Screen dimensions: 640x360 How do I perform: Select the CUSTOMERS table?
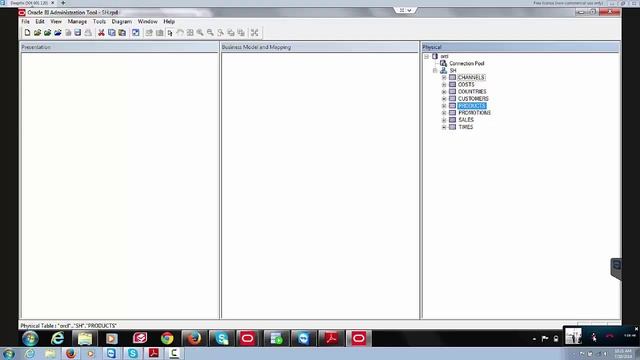[x=473, y=99]
